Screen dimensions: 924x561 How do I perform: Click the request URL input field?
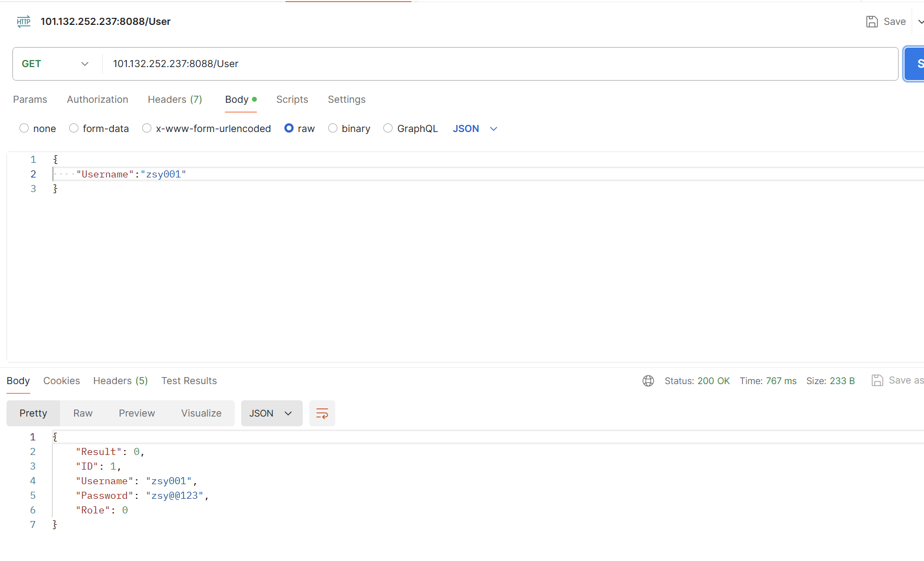pos(500,64)
